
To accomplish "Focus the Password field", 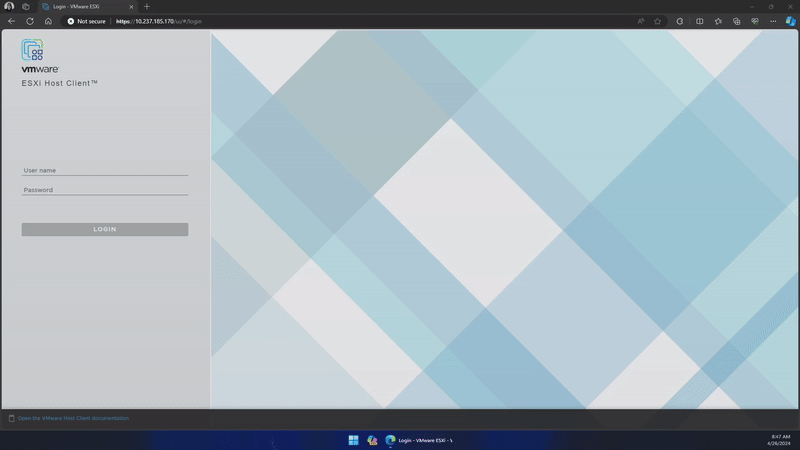I will click(105, 190).
